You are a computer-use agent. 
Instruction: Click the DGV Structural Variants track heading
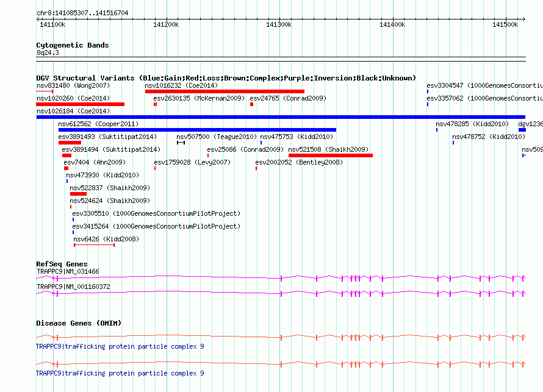pyautogui.click(x=226, y=78)
